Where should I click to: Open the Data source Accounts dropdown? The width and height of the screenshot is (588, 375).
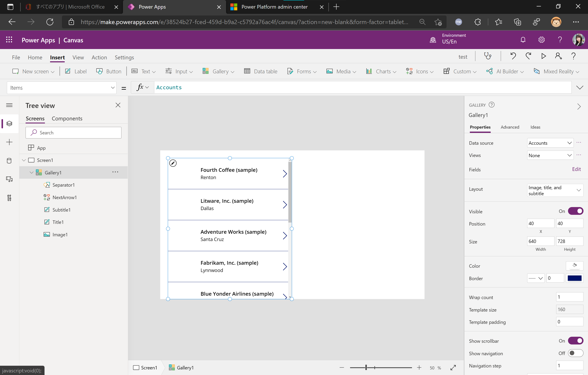point(550,143)
